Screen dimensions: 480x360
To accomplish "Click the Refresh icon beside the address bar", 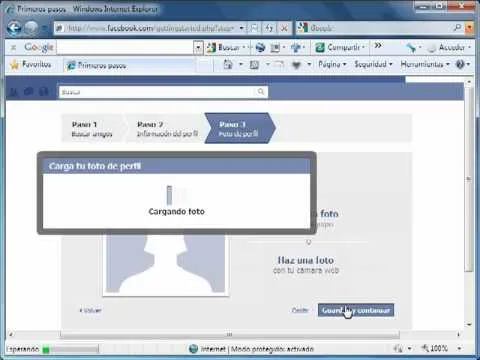I will (269, 28).
